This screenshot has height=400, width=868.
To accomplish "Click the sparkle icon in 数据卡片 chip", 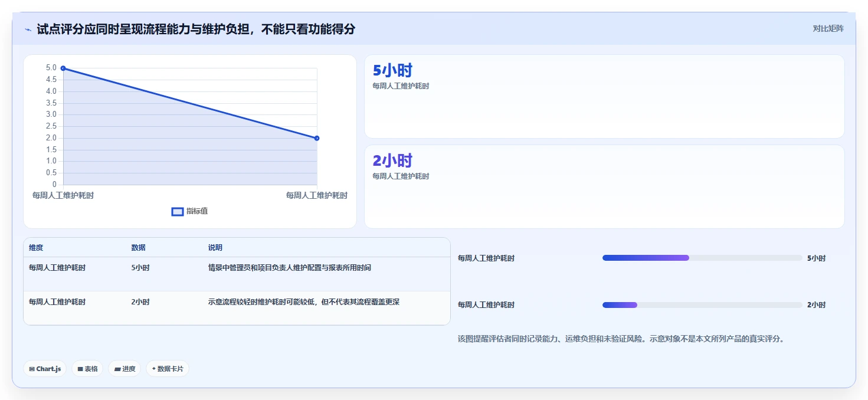I will 153,369.
